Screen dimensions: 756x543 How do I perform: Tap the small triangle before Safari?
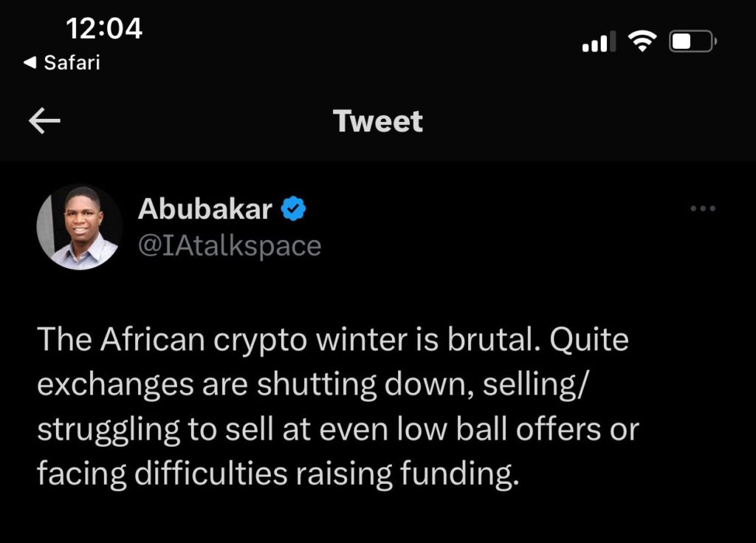[30, 63]
